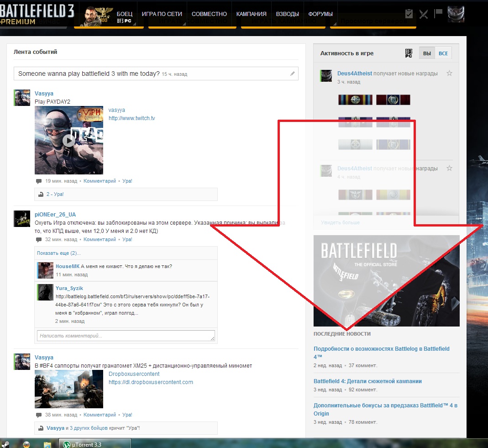Star the Deus4Atheist awards activity from 3 ч. назад
This screenshot has width=488, height=448.
(449, 73)
